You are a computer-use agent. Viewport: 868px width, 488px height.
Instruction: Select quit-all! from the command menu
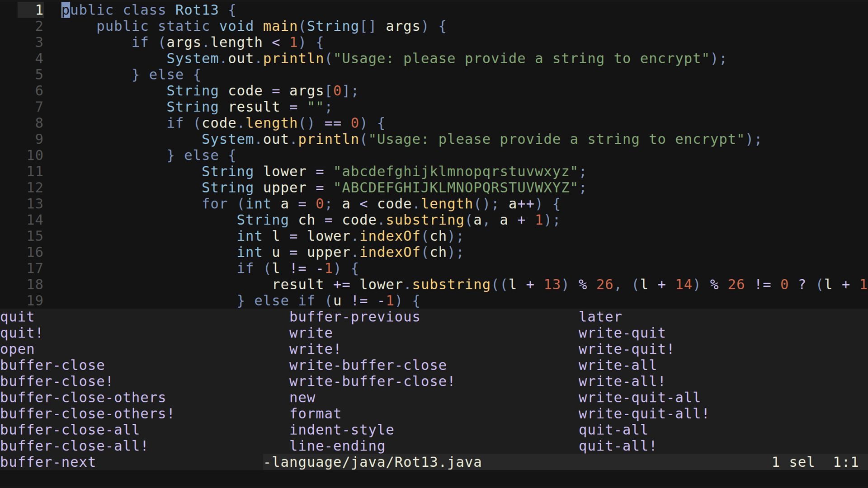point(618,446)
